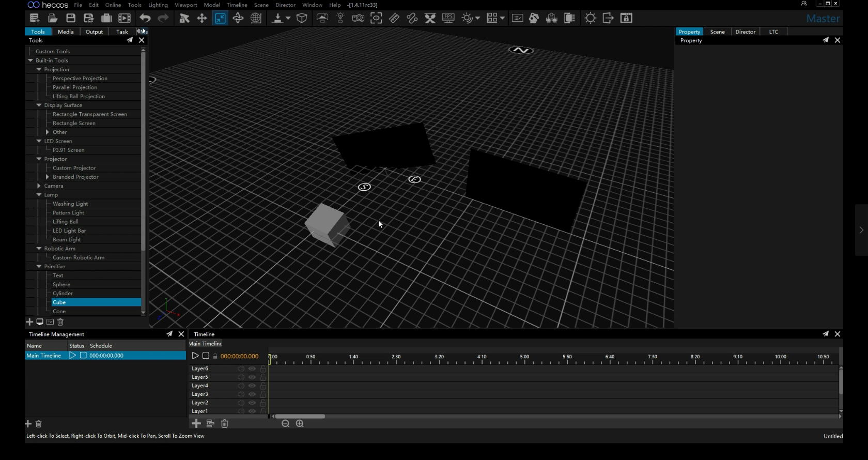Click the eye focus frame icon

376,18
